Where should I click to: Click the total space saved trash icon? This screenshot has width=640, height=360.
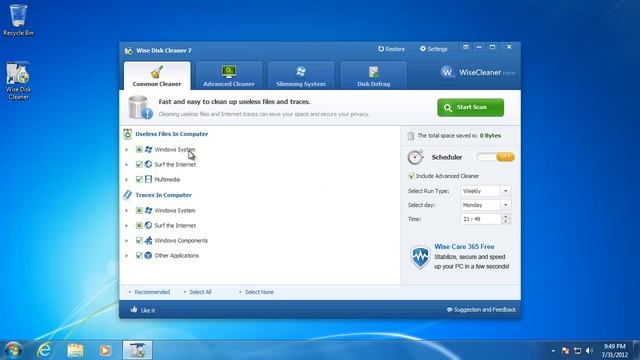coord(411,136)
